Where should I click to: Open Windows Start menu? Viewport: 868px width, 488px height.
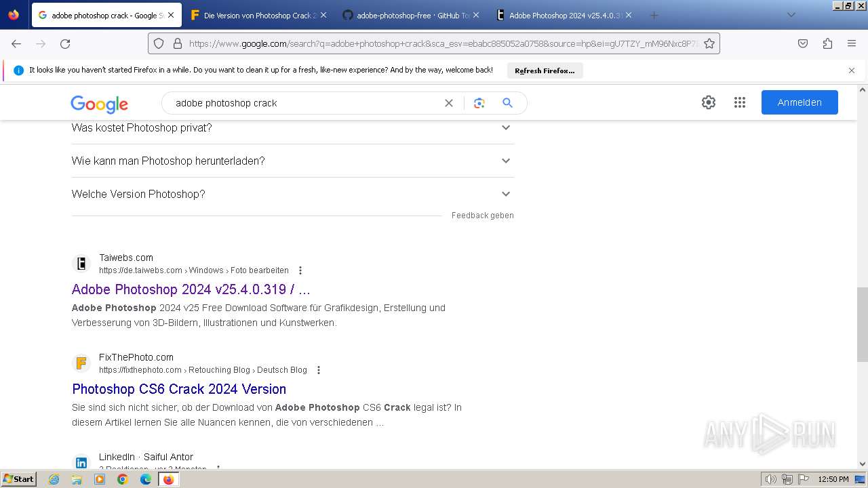[x=19, y=479]
